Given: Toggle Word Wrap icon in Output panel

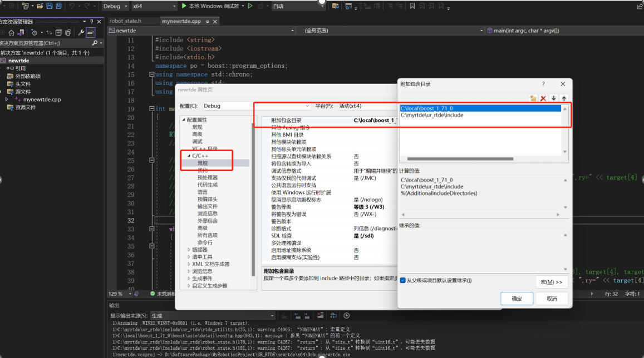Looking at the screenshot, I should [333, 315].
